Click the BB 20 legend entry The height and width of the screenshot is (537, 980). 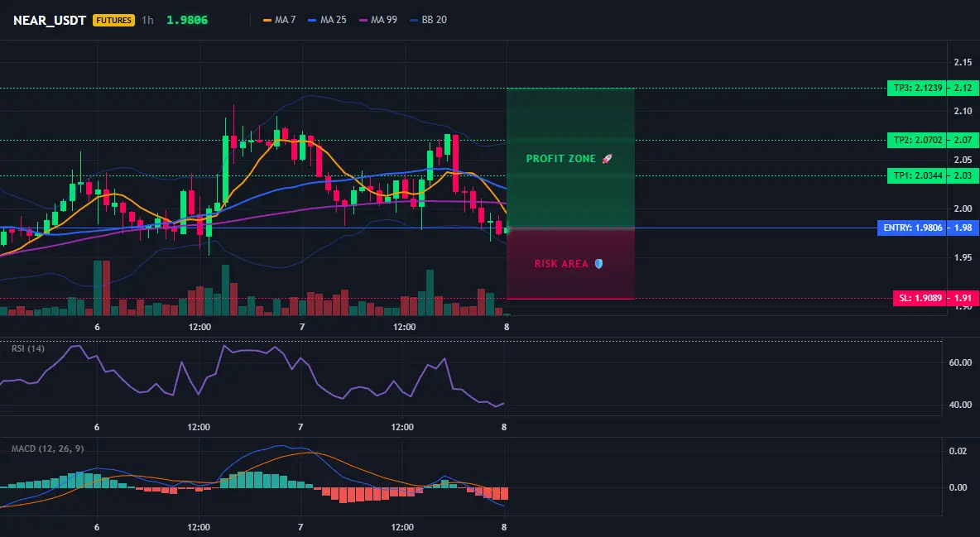pos(428,20)
